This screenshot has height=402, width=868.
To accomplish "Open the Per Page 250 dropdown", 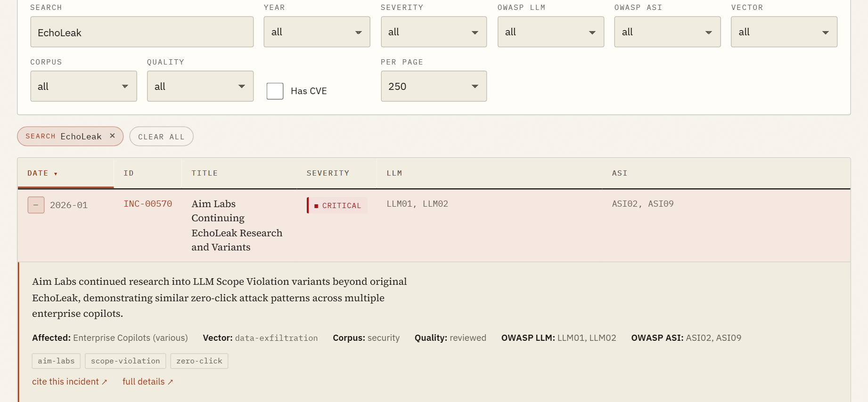I will click(x=434, y=86).
